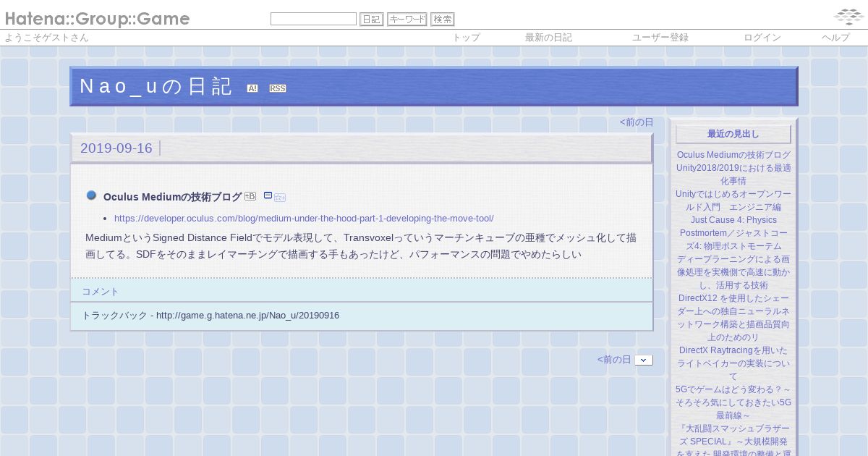Click the trackback tB icon beside entry title
The image size is (868, 456).
250,196
